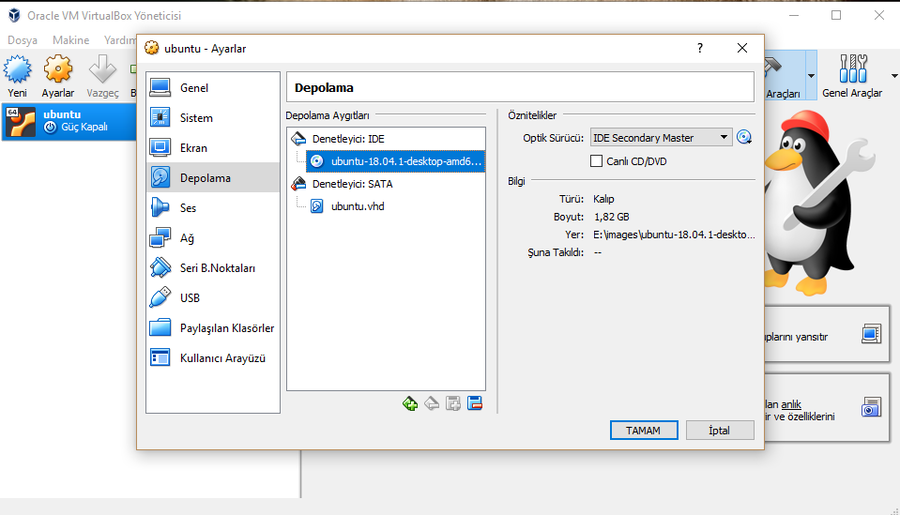The image size is (900, 515).
Task: Click the choose optical disk file icon
Action: (744, 138)
